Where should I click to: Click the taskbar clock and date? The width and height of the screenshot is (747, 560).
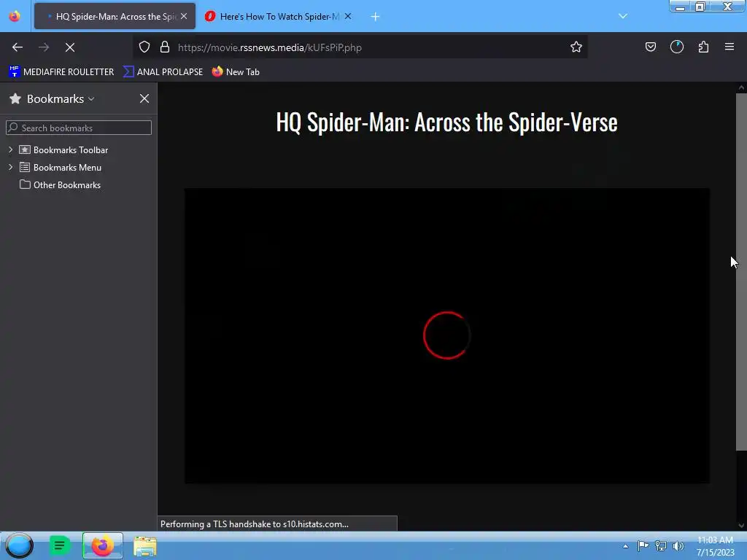(x=715, y=546)
